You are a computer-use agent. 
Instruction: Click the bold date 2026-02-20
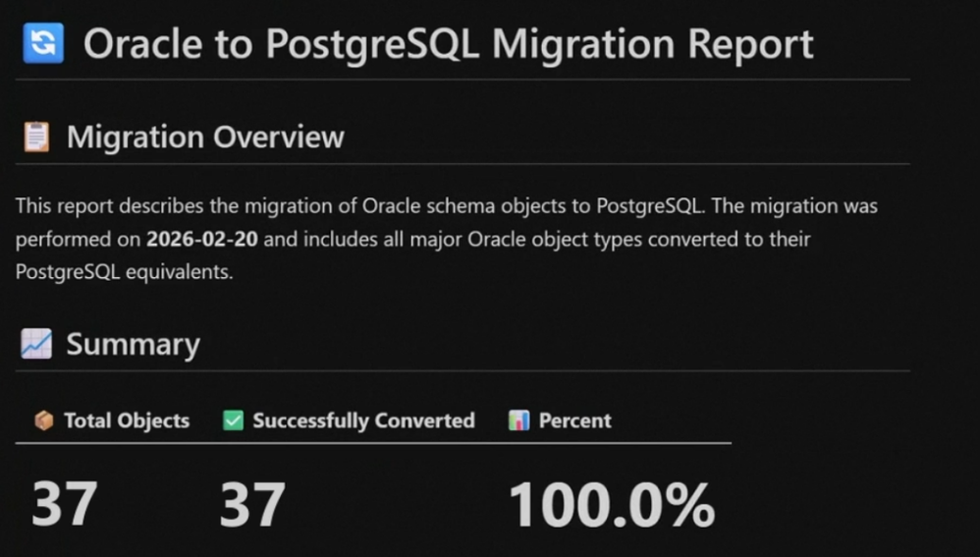click(x=204, y=240)
